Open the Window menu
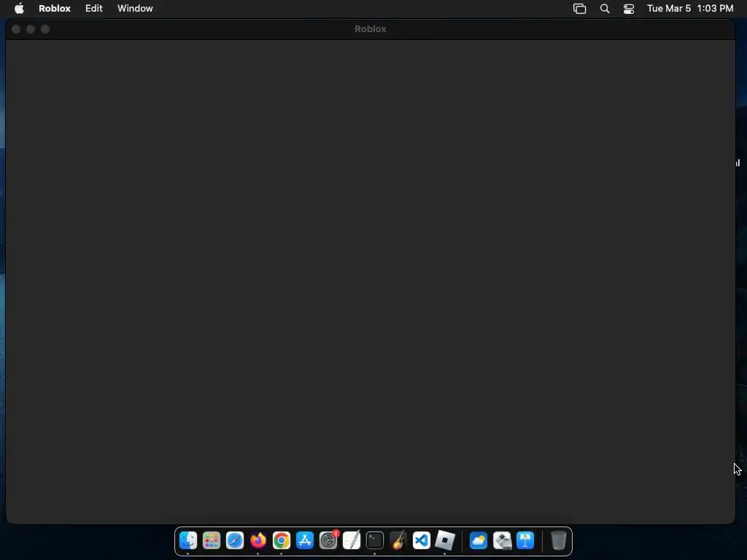Screen dimensions: 747x560 (x=135, y=9)
